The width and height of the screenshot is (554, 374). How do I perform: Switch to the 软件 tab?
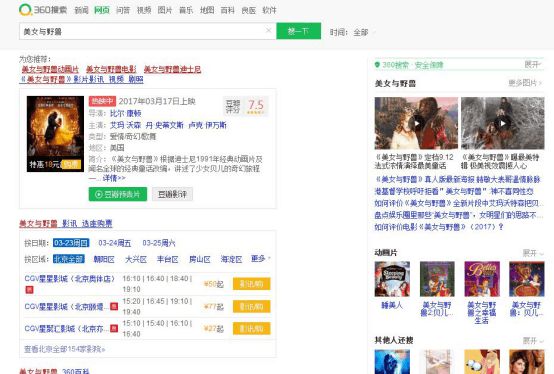pos(269,10)
